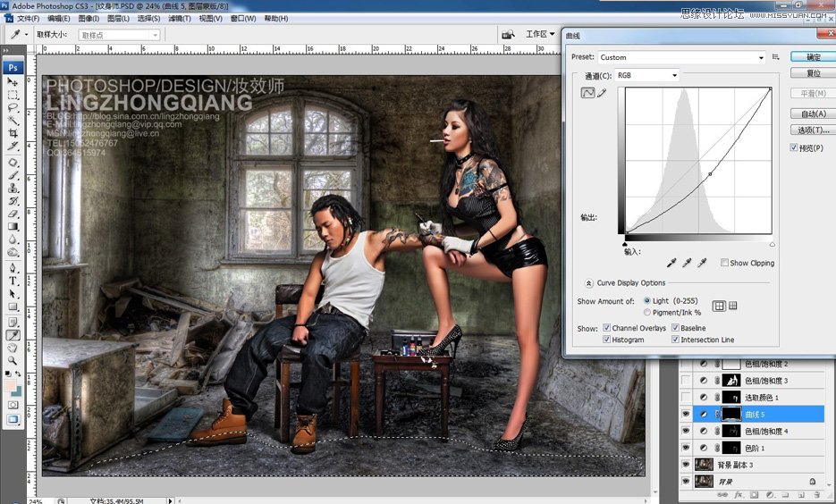Open the 图像(I) menu
The width and height of the screenshot is (836, 504).
point(89,18)
